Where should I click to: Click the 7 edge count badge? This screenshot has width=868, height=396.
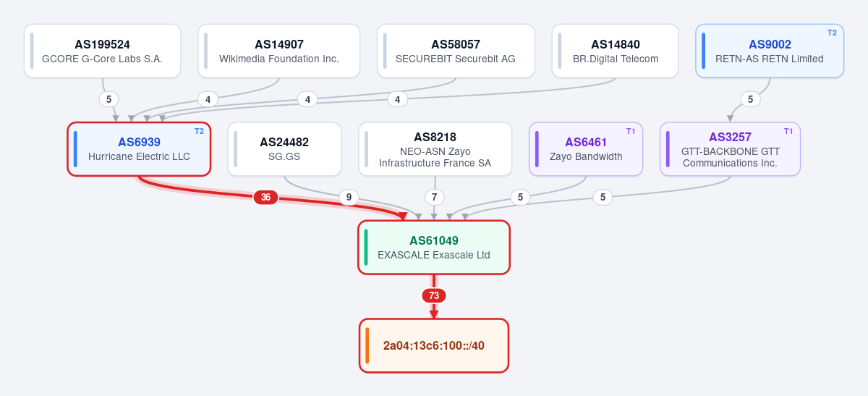434,197
